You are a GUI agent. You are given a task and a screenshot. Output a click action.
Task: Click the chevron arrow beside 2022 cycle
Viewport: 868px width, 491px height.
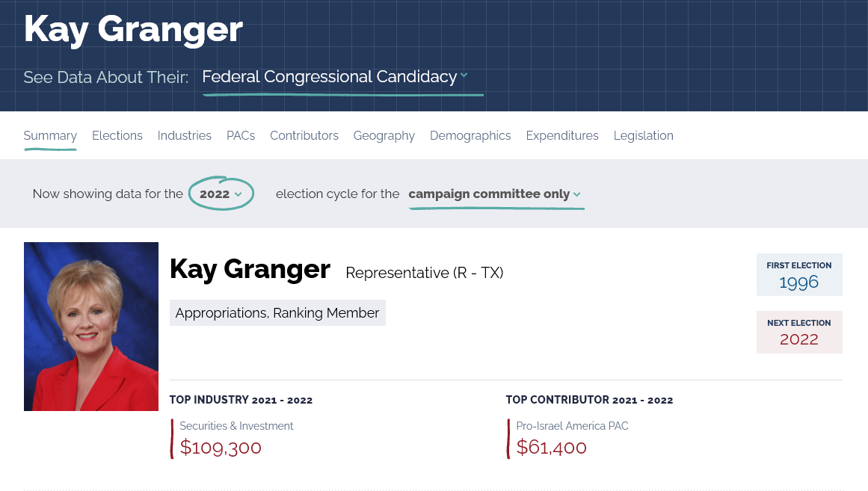click(x=238, y=194)
